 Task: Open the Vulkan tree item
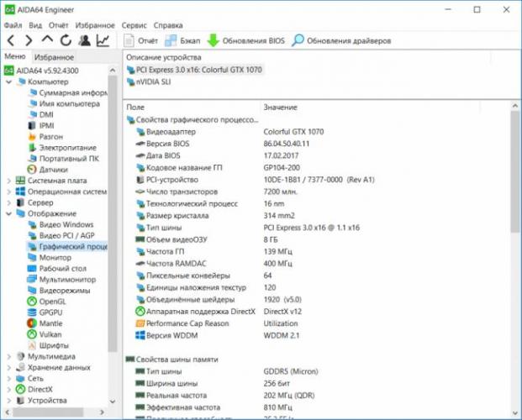45,334
